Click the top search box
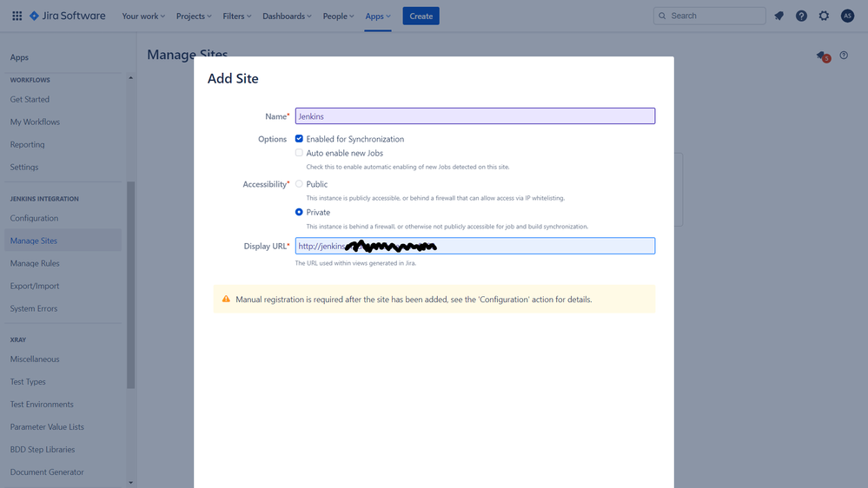Screen dimensions: 868x488 tap(709, 16)
